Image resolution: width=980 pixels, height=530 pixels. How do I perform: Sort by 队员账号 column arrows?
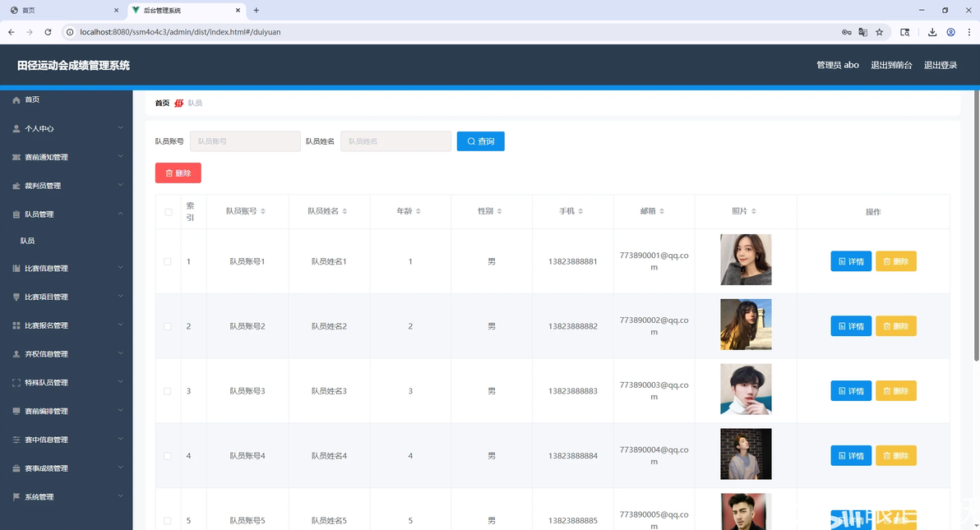[263, 211]
